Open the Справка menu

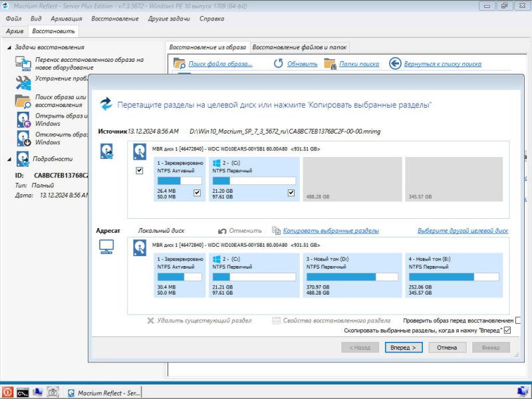pos(211,19)
